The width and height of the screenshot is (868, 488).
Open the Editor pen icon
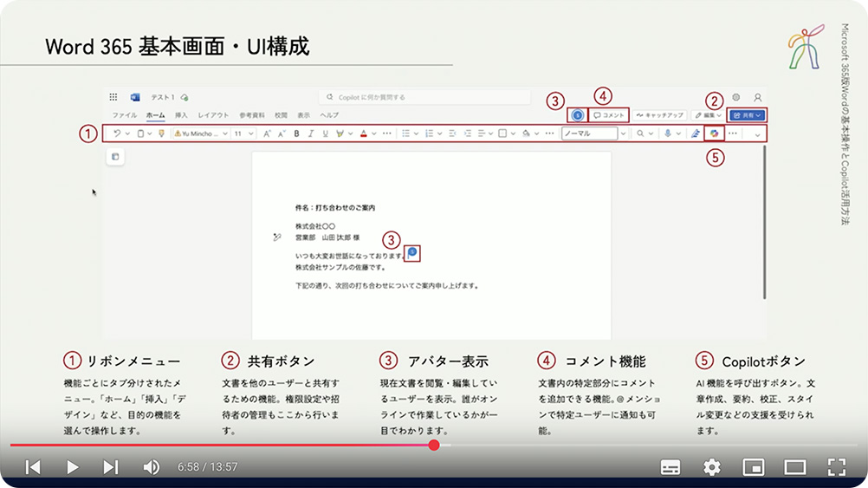coord(696,133)
